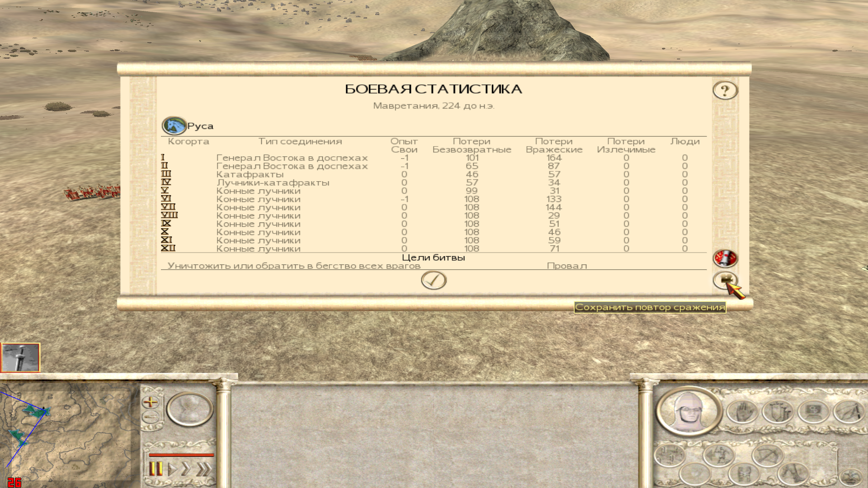Toggle skirmish mode running soldier icon
868x488 pixels.
click(719, 455)
